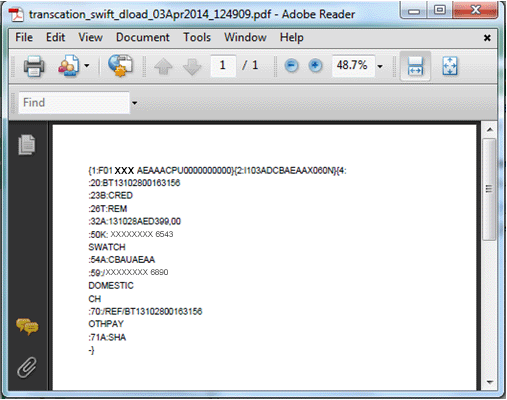The height and width of the screenshot is (400, 507).
Task: Close the document with menu bar X
Action: [487, 38]
